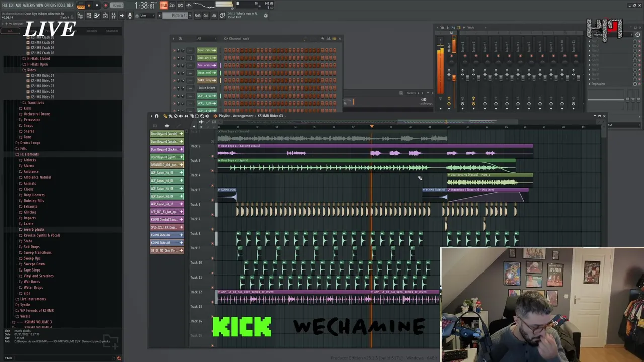644x362 pixels.
Task: Click the red record button
Action: pos(105,5)
